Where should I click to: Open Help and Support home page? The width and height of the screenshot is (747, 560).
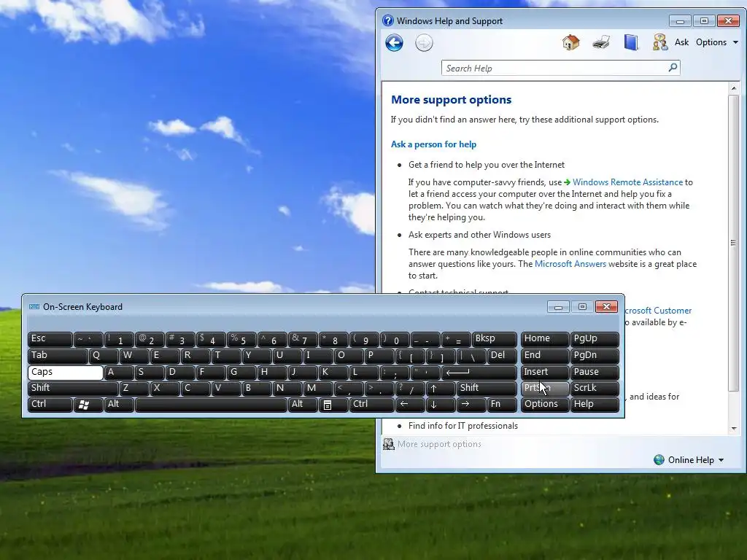click(x=570, y=42)
